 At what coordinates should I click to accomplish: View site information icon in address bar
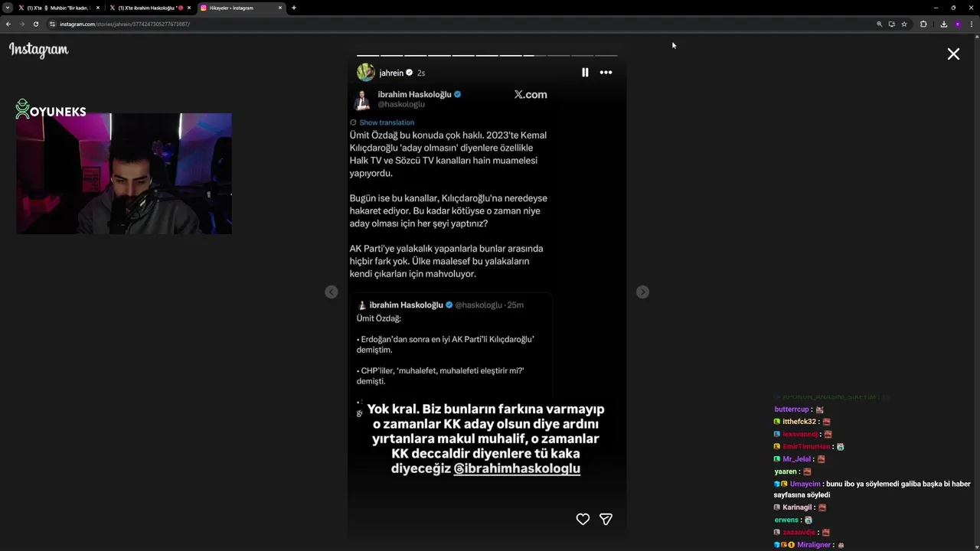coord(53,24)
